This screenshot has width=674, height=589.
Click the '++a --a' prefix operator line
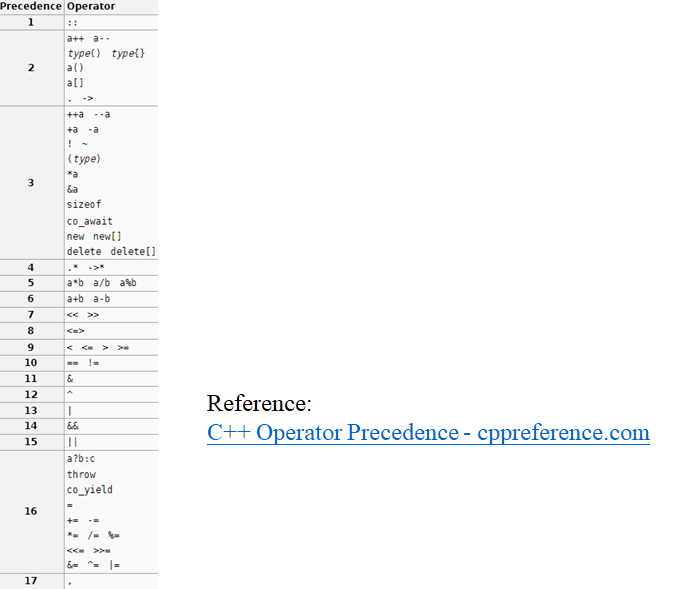pyautogui.click(x=89, y=114)
